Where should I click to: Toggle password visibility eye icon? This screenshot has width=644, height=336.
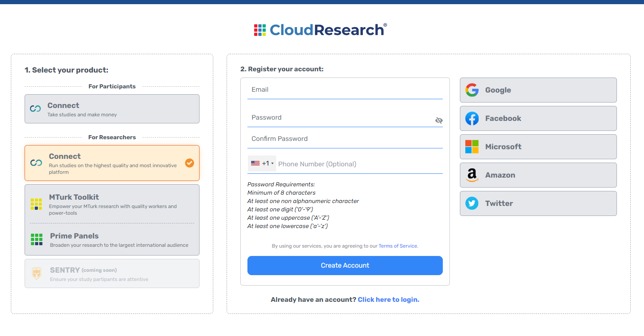(439, 120)
